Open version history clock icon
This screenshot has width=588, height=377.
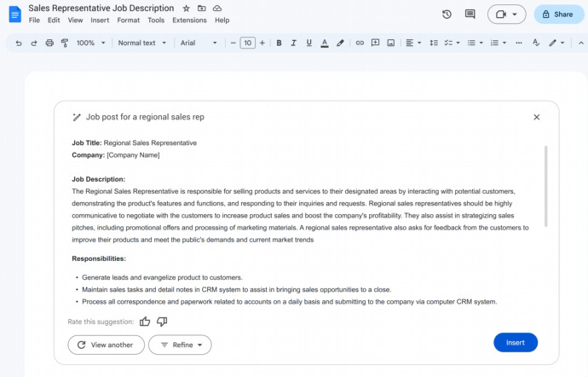tap(447, 14)
